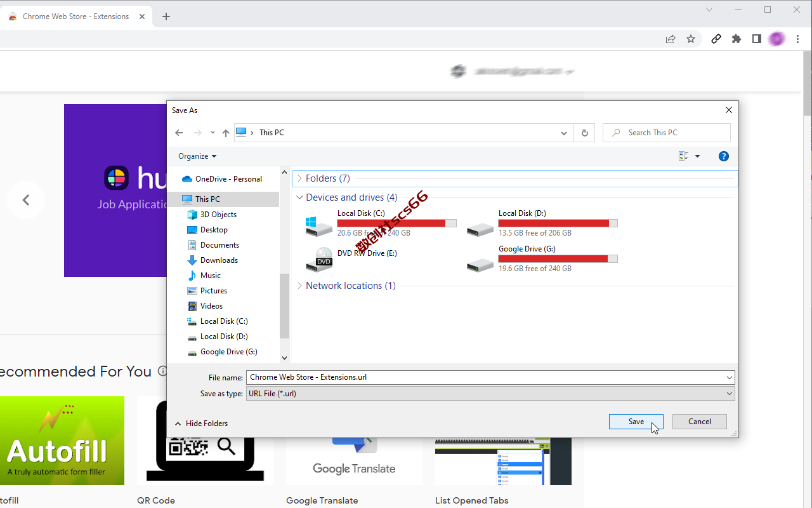The height and width of the screenshot is (508, 812).
Task: Click the Share this page icon in Chrome
Action: pyautogui.click(x=671, y=39)
